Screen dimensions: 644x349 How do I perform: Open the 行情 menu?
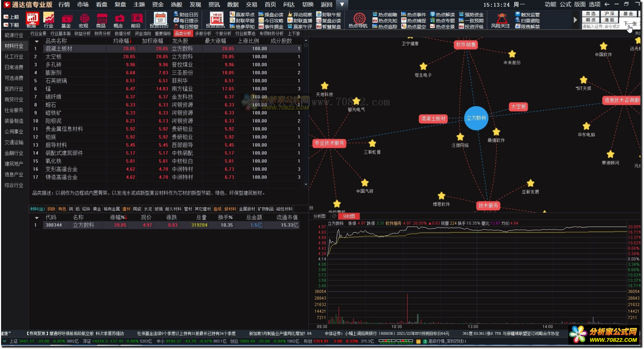coord(64,5)
